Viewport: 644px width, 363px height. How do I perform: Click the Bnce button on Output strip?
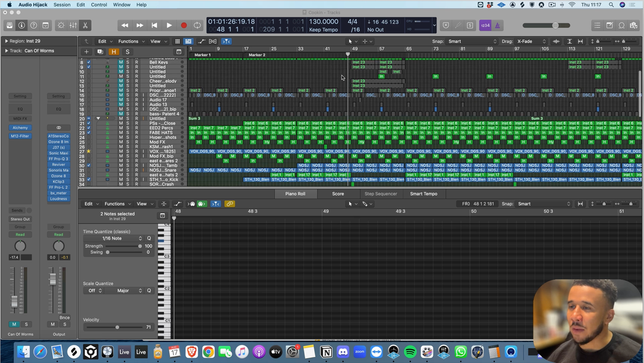pyautogui.click(x=64, y=318)
